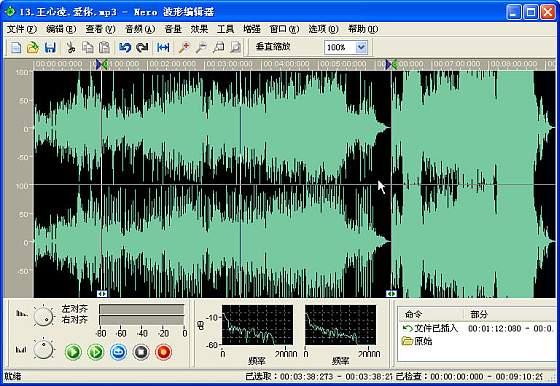Screen dimensions: 560x386
Task: Toggle loop playback blue button
Action: pos(119,352)
